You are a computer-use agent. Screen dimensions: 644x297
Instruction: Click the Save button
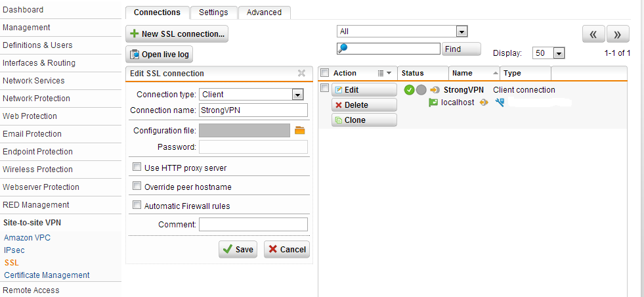pos(238,249)
